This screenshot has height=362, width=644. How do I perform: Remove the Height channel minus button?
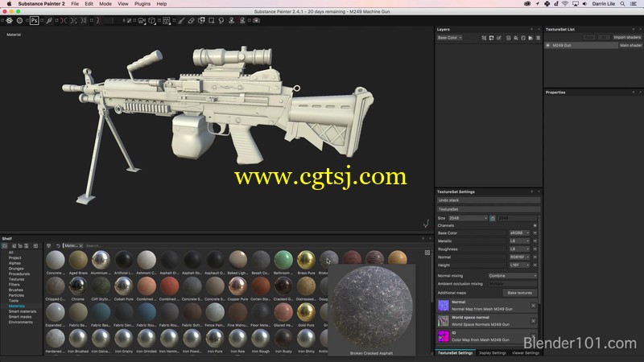tap(535, 265)
